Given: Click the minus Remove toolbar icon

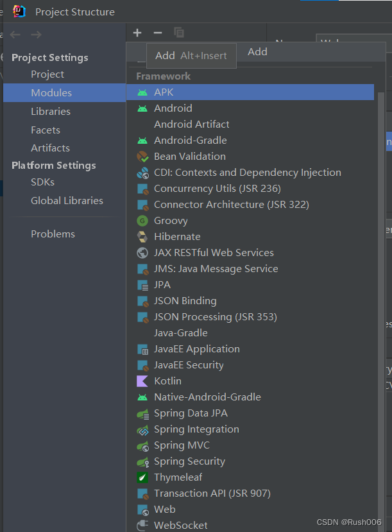Looking at the screenshot, I should (x=158, y=33).
